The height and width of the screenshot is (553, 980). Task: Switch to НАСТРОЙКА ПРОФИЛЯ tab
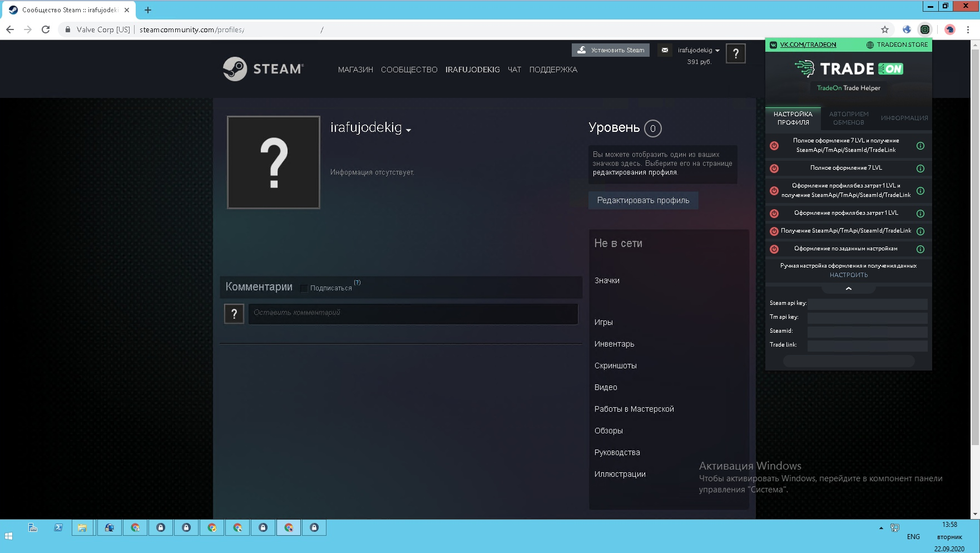(x=793, y=118)
